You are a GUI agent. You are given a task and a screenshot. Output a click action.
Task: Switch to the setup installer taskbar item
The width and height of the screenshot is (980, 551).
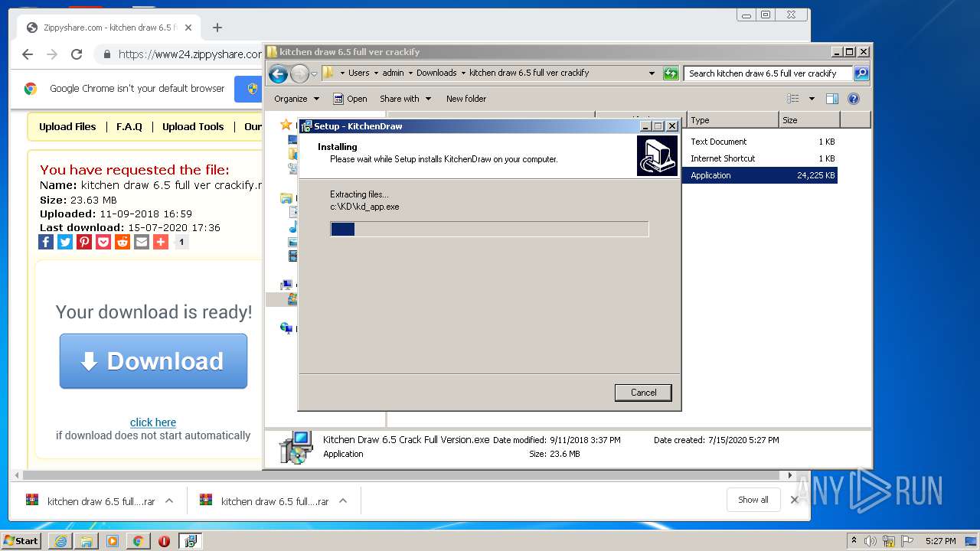(190, 541)
